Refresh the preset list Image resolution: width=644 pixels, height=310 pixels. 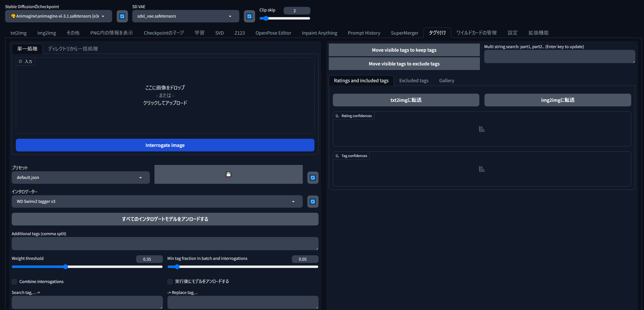[x=313, y=178]
